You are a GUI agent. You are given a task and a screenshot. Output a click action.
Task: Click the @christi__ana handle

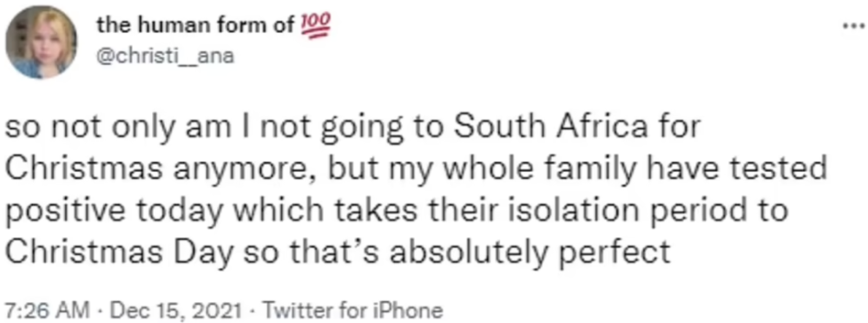coord(165,56)
